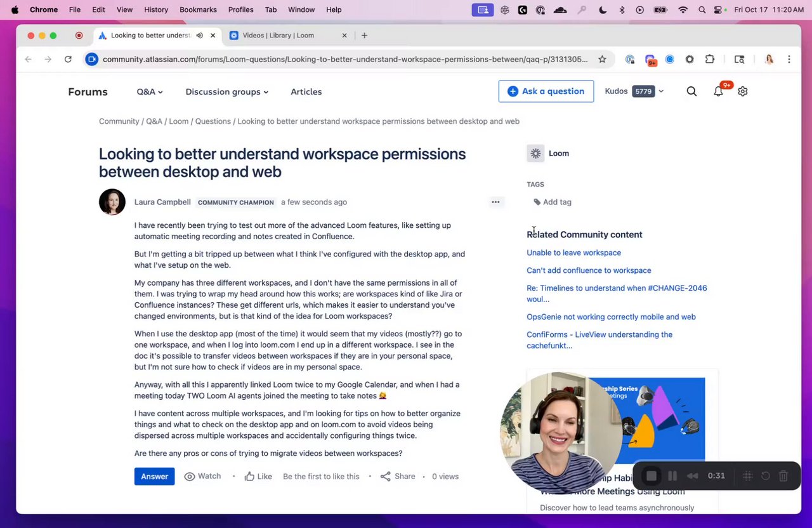Open forum search magnifier icon

691,91
